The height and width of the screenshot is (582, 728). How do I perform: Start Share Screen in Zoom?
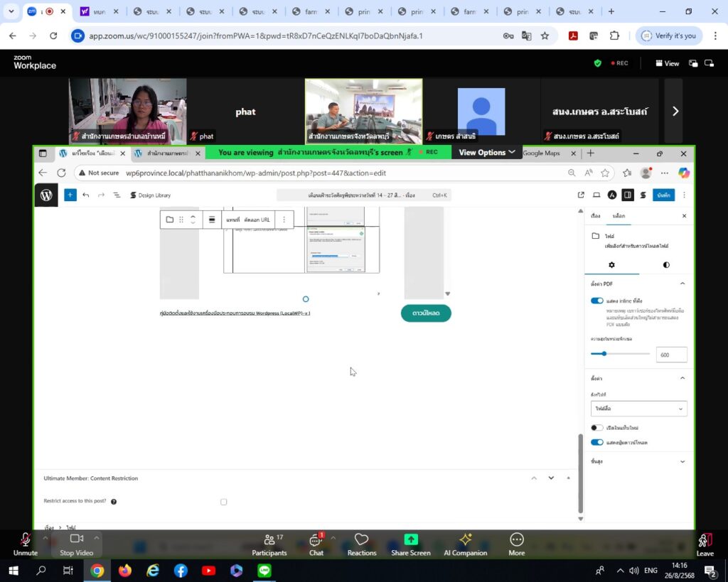point(410,544)
